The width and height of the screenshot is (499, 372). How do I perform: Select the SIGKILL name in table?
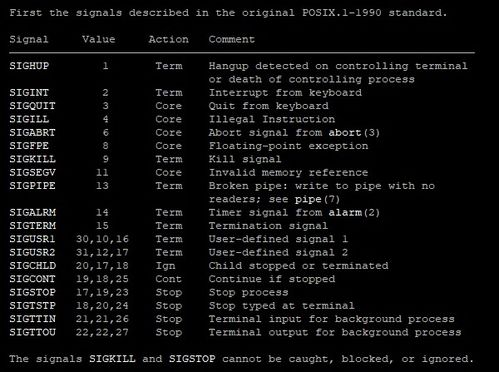point(32,159)
